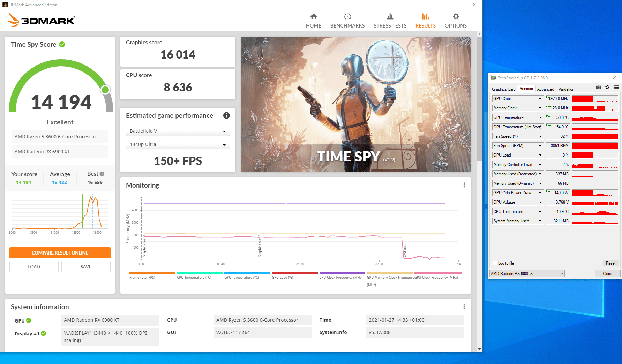
Task: Click the GPU-Z refresh icon
Action: click(x=608, y=88)
